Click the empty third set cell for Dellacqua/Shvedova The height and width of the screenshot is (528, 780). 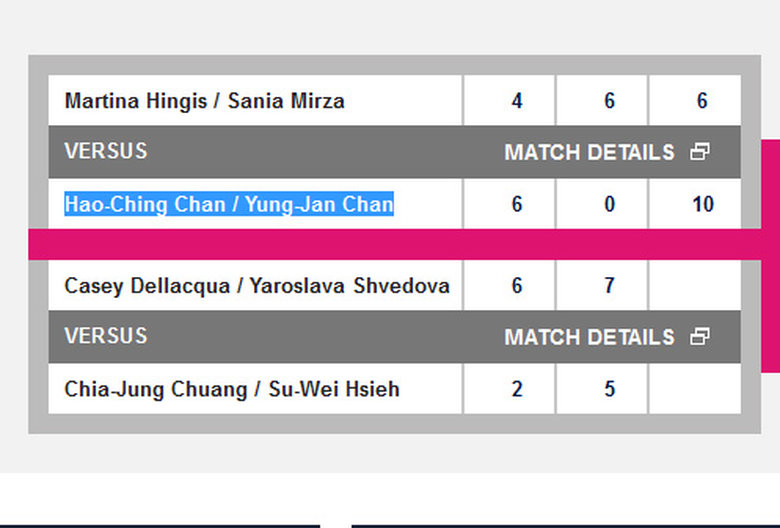click(695, 286)
